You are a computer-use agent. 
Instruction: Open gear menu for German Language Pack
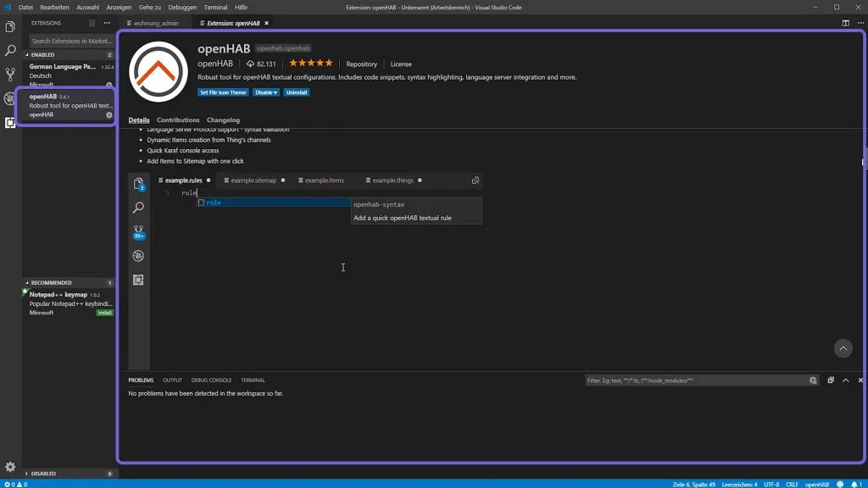(x=109, y=85)
